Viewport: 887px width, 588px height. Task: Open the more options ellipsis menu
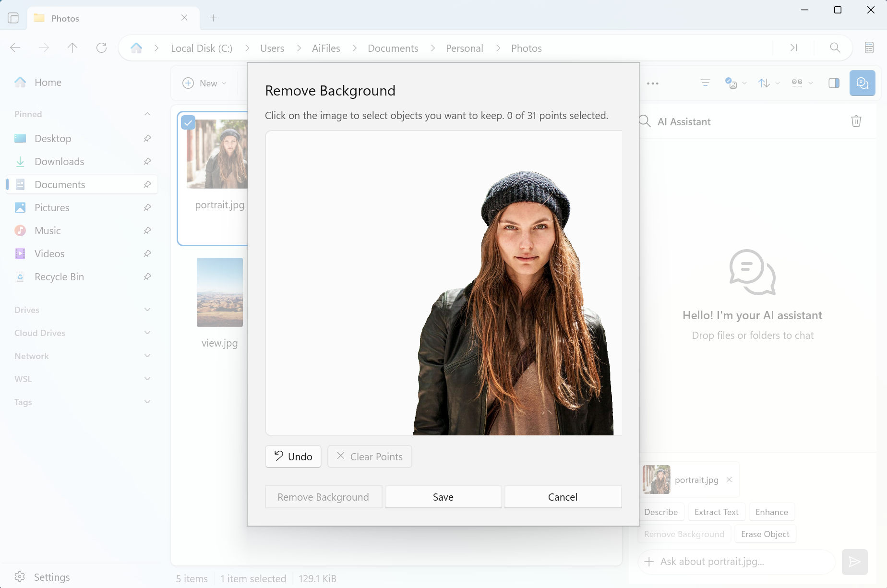[x=653, y=83]
